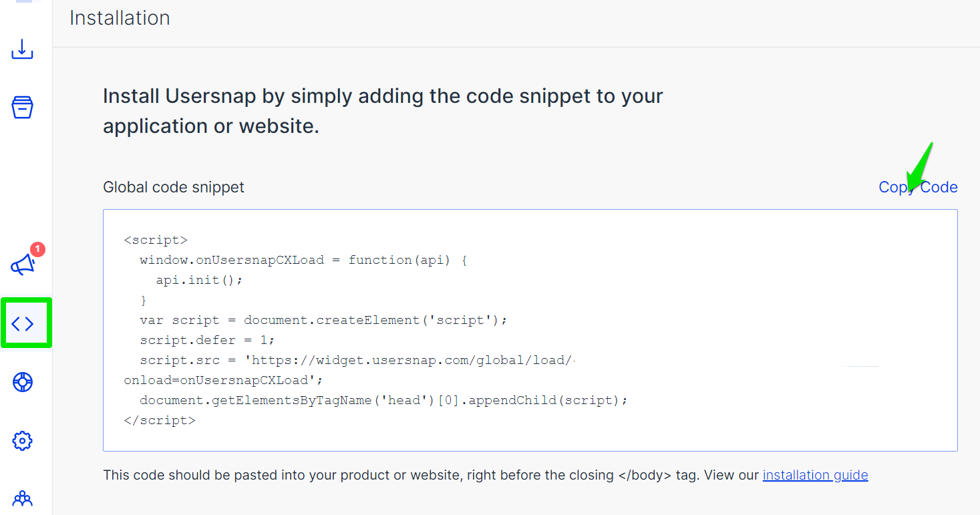Click the Install Usersnap heading text
980x515 pixels.
(x=383, y=111)
